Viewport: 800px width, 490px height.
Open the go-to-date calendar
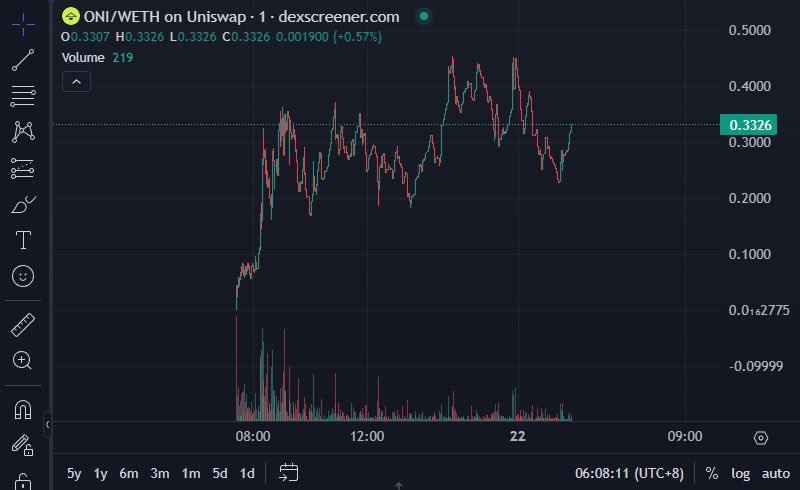point(289,473)
